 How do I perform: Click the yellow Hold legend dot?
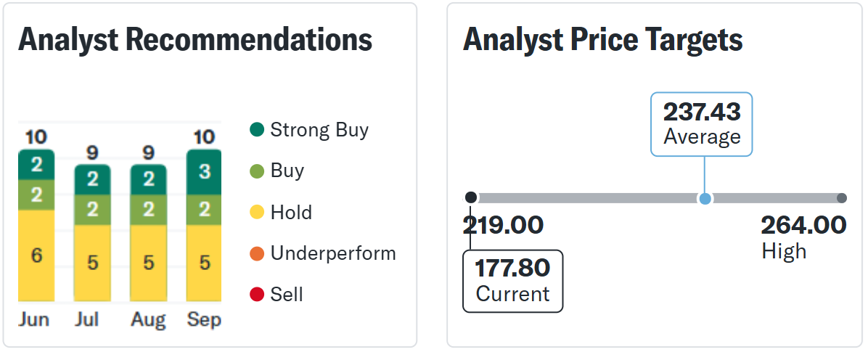click(x=257, y=213)
